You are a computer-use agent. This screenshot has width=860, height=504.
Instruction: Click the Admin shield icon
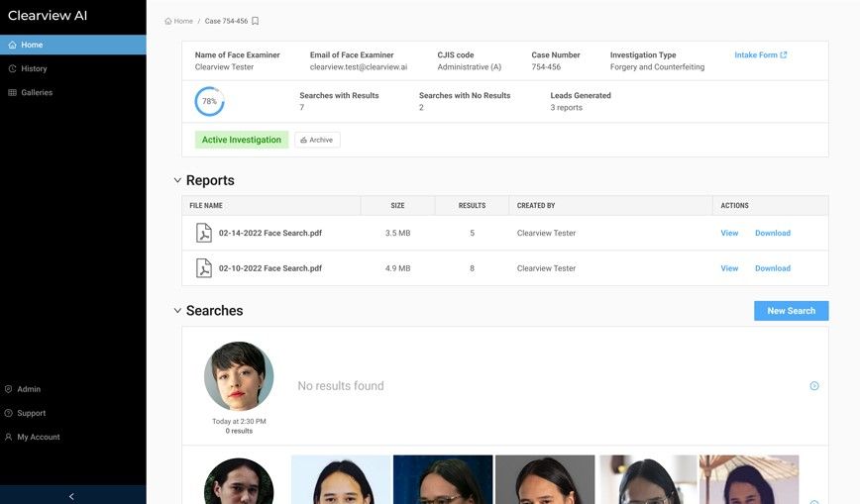pos(8,389)
